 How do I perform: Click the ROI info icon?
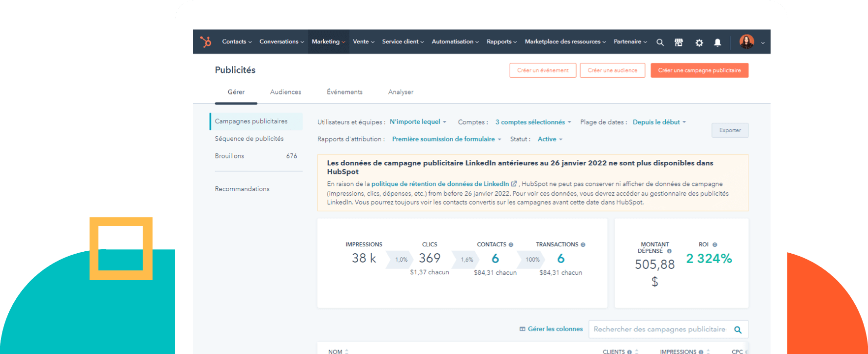click(x=714, y=244)
